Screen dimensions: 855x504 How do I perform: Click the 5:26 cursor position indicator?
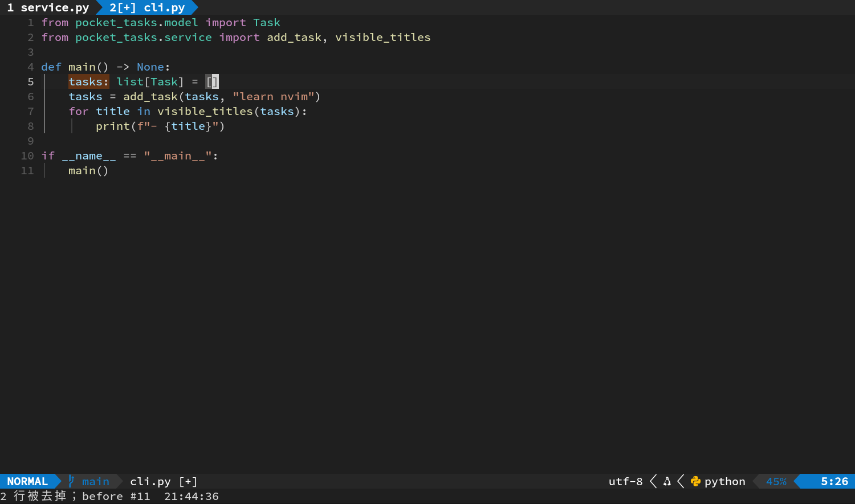point(834,481)
